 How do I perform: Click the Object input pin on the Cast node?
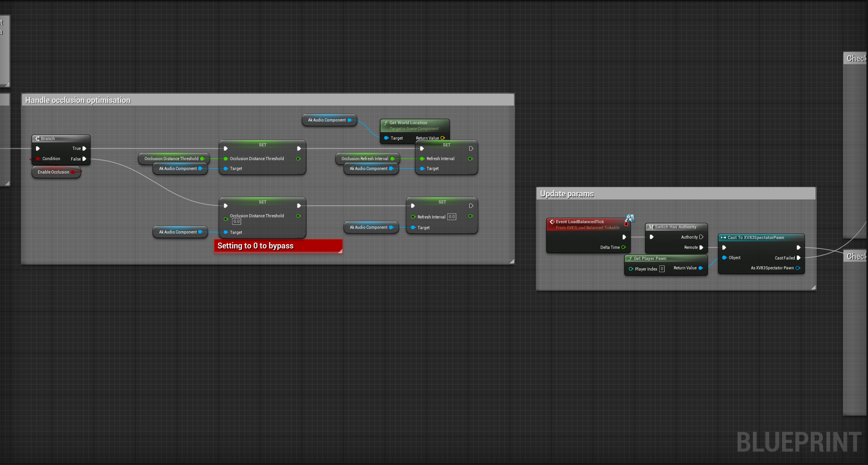coord(724,258)
